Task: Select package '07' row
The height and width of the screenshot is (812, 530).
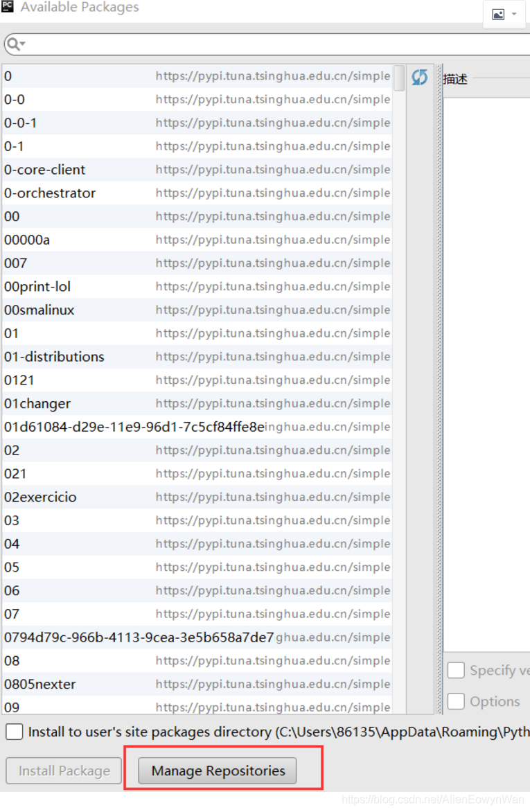Action: (197, 614)
